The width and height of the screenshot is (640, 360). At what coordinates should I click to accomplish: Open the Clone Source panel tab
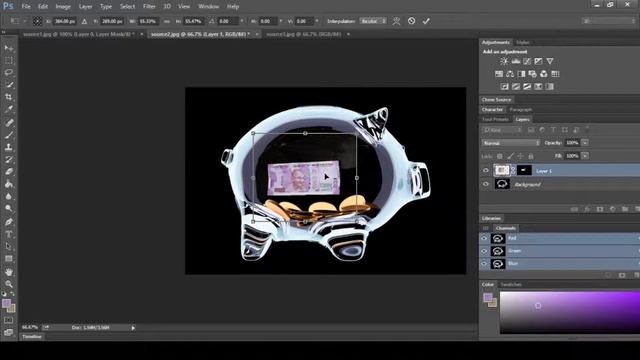[496, 100]
